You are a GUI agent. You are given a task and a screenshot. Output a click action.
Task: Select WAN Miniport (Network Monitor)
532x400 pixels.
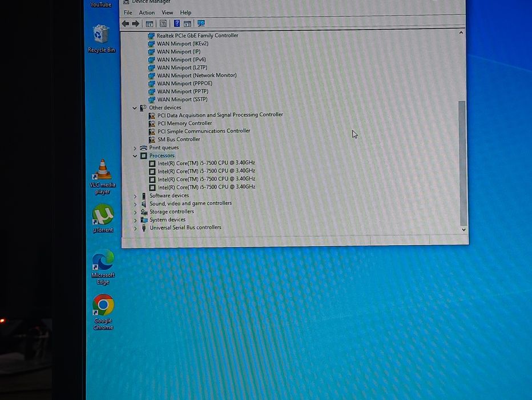(x=197, y=75)
